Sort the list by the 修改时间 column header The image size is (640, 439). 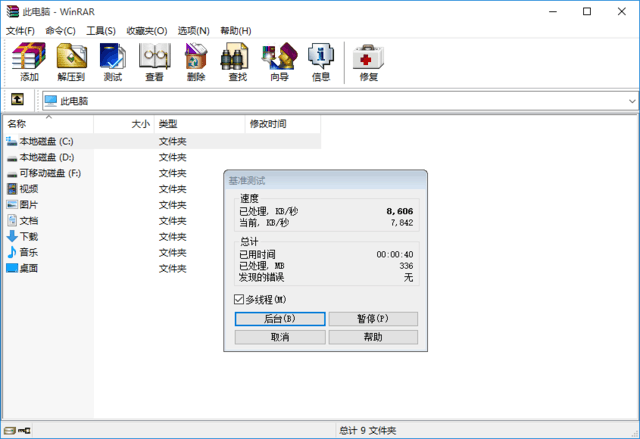click(282, 124)
